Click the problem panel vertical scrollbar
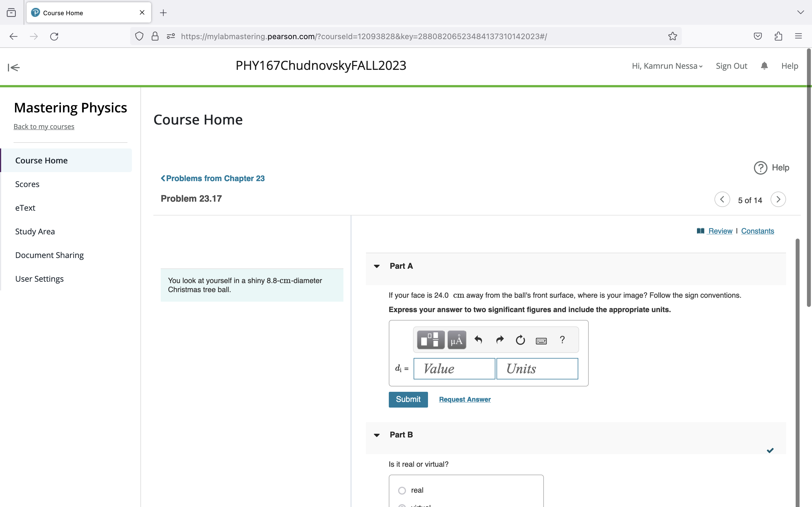812x507 pixels. tap(797, 369)
